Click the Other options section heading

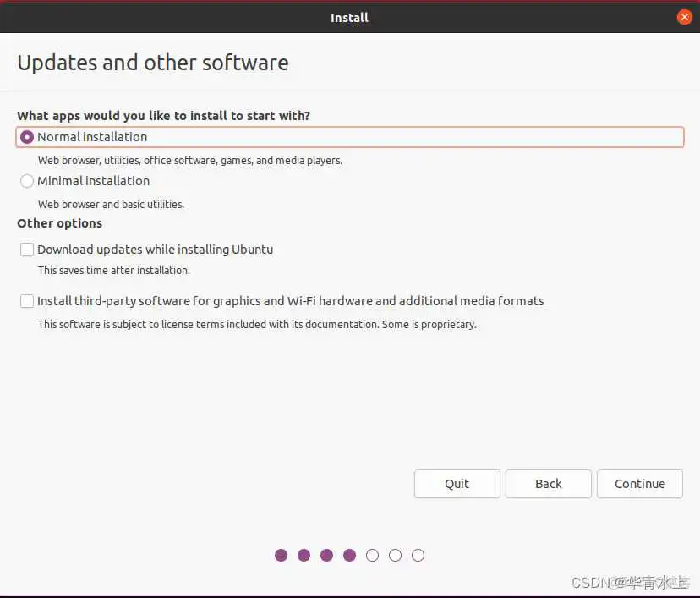[x=59, y=222]
